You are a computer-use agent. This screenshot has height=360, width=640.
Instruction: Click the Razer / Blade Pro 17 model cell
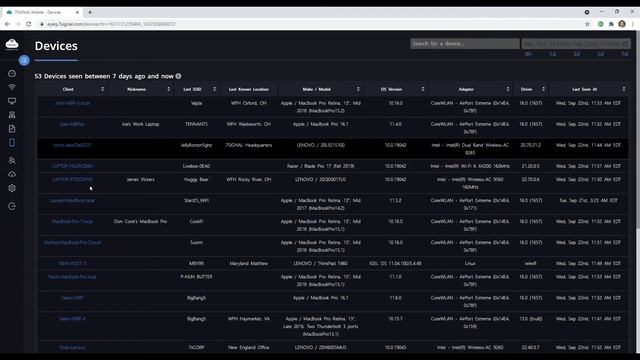click(x=320, y=166)
